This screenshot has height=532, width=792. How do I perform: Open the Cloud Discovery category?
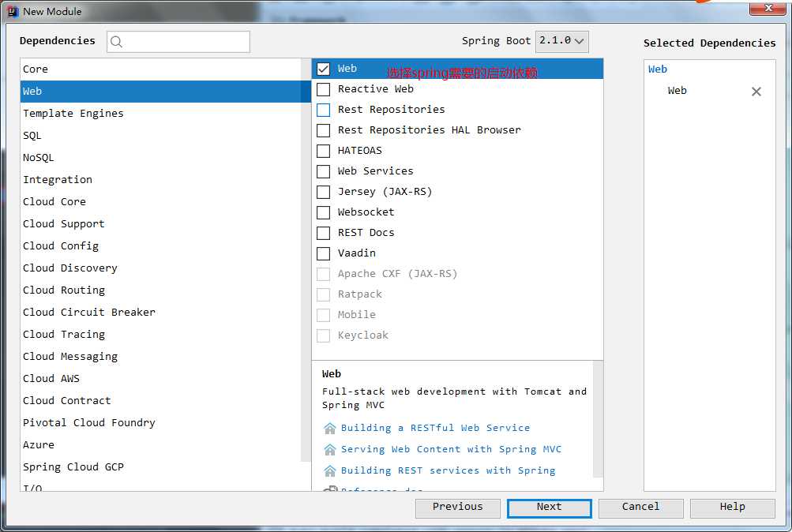click(162, 268)
